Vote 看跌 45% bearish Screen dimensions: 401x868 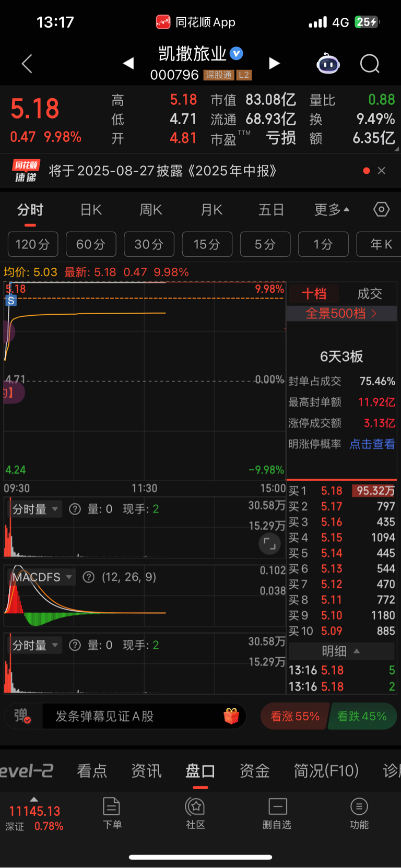362,716
